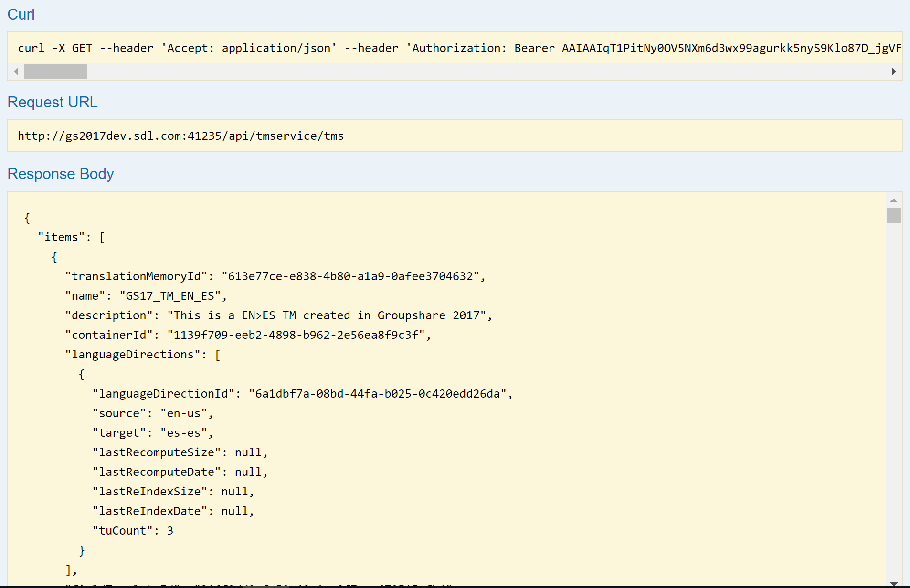Click the curl horizontal scrollbar thumb
Screen dimensions: 910x588
pyautogui.click(x=56, y=72)
